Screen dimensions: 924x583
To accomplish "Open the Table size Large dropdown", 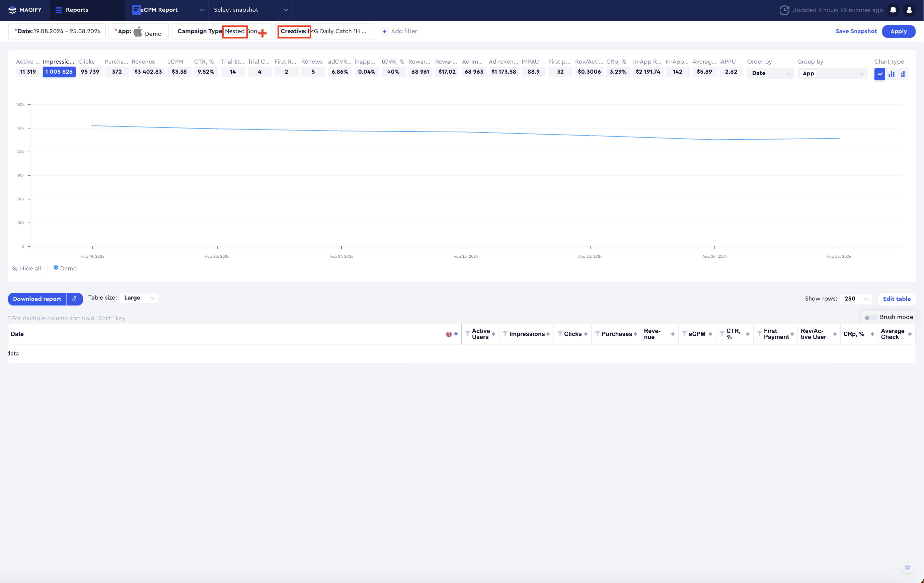I will coord(139,298).
